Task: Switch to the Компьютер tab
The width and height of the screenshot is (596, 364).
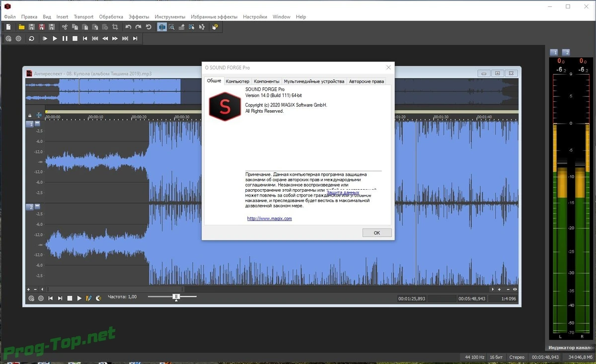Action: point(237,81)
